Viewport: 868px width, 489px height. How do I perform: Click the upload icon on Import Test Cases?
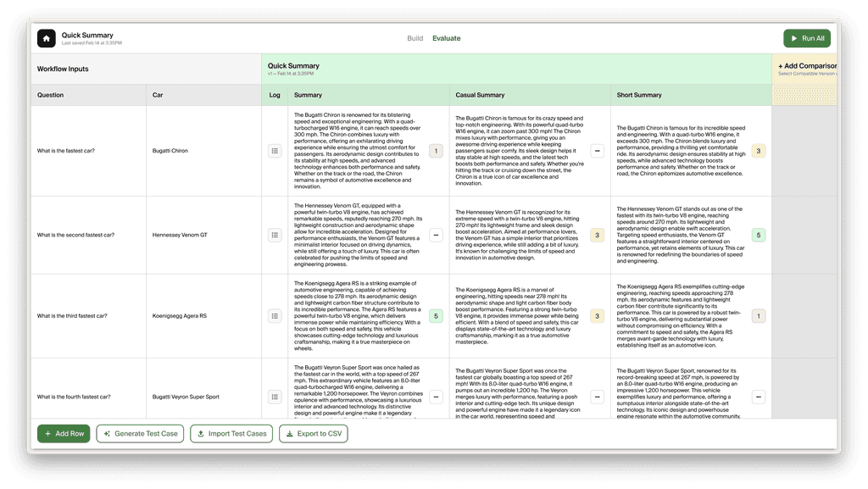[203, 433]
